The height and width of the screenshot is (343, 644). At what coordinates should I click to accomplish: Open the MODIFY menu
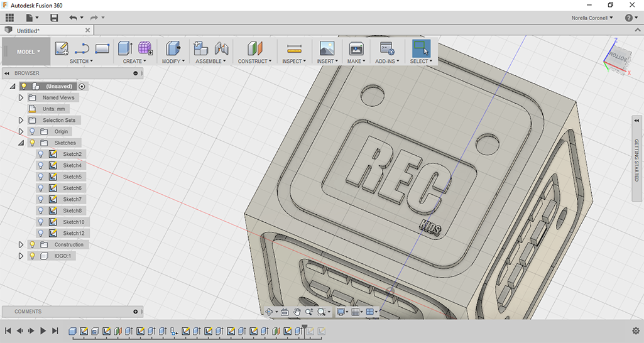click(x=173, y=61)
